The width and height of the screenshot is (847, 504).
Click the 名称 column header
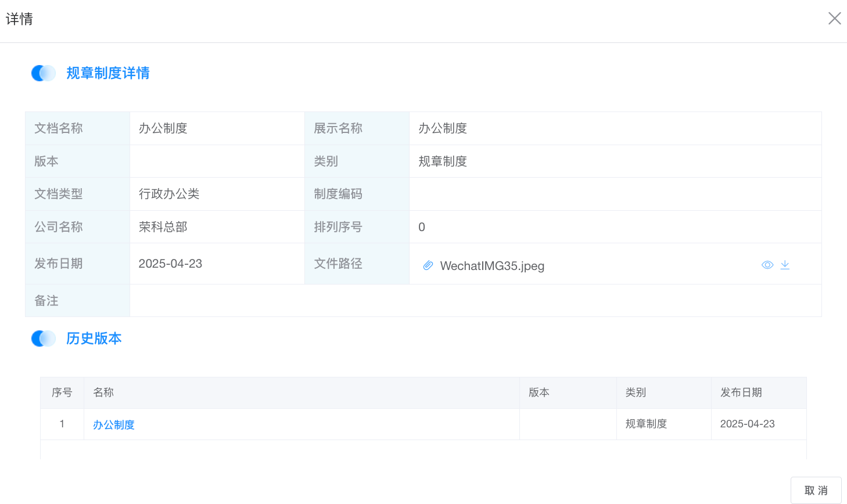tap(103, 393)
